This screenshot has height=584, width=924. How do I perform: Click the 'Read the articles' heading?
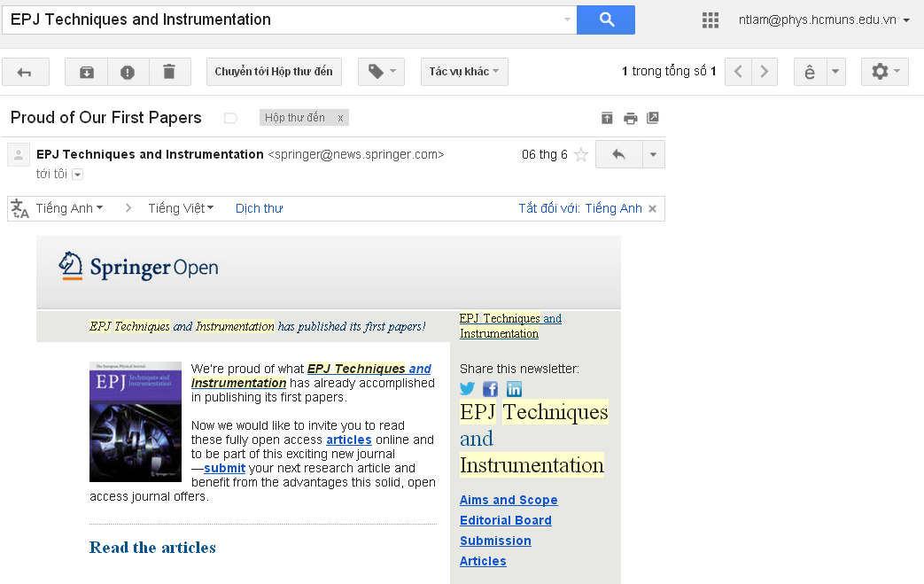pos(152,548)
